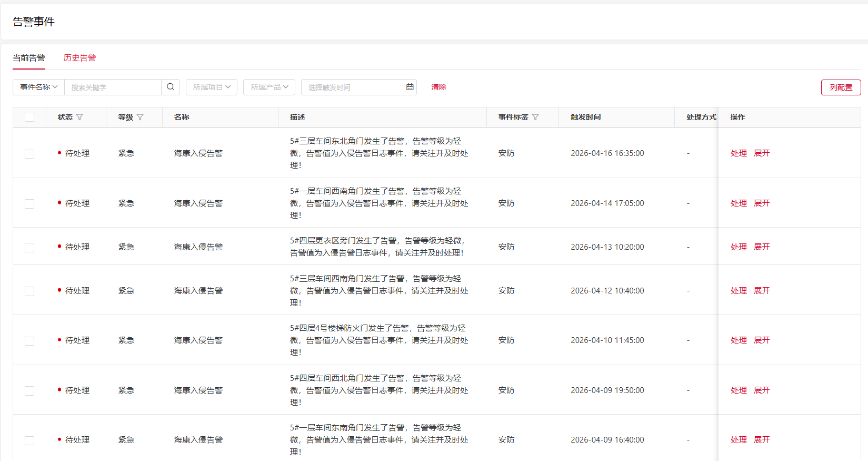Image resolution: width=868 pixels, height=461 pixels.
Task: Click 展开 for 2026-04-13 10:20:00 alarm
Action: pos(762,247)
